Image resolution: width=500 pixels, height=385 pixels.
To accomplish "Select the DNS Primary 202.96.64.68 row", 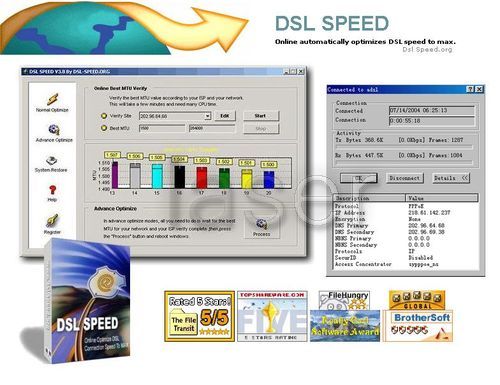I will [406, 225].
